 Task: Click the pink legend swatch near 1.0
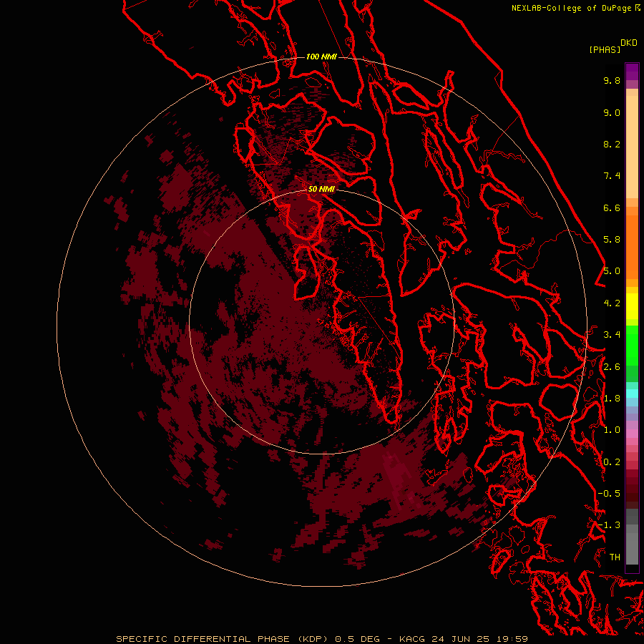[632, 434]
